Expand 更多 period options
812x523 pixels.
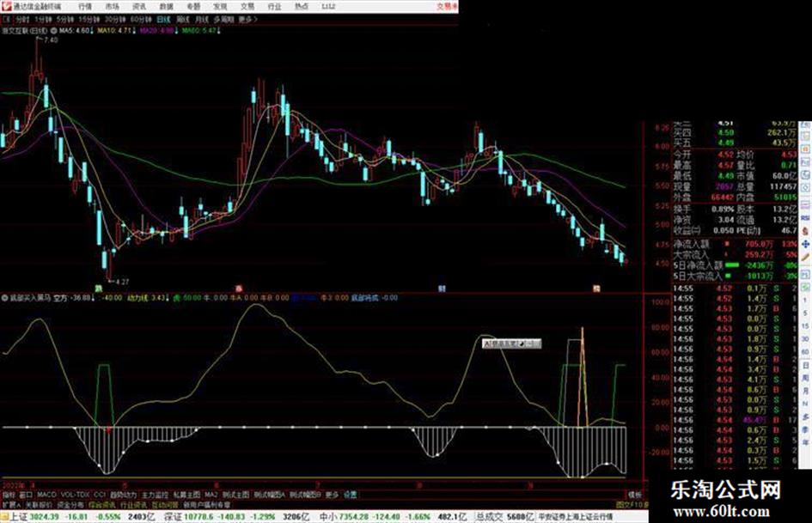click(248, 19)
